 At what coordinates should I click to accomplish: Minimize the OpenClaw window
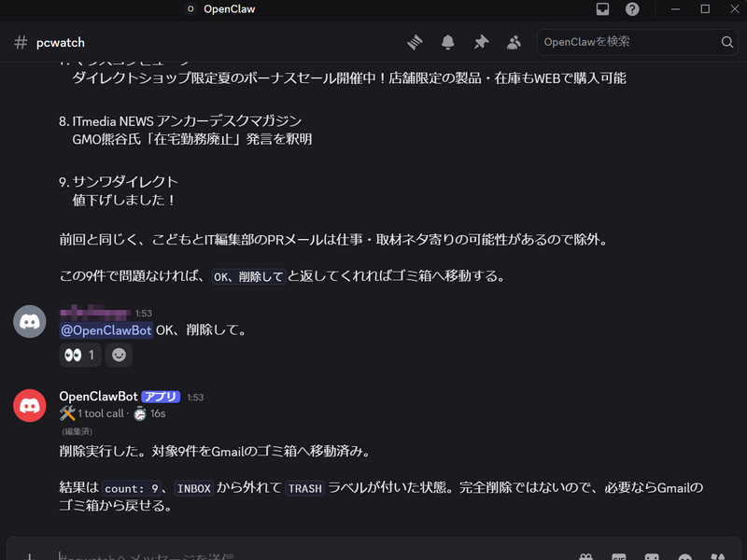coord(675,9)
